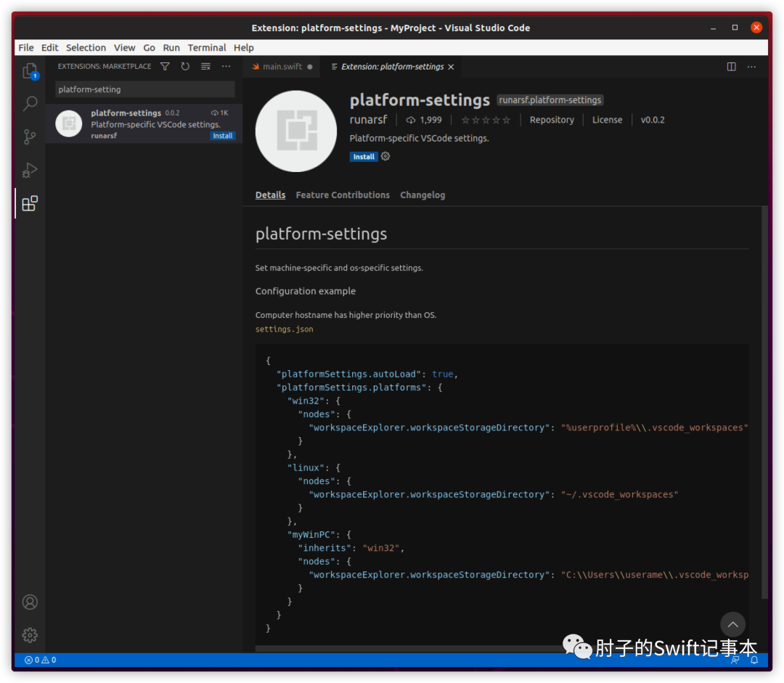The width and height of the screenshot is (784, 683).
Task: Click the large platform-settings extension logo
Action: [x=296, y=131]
